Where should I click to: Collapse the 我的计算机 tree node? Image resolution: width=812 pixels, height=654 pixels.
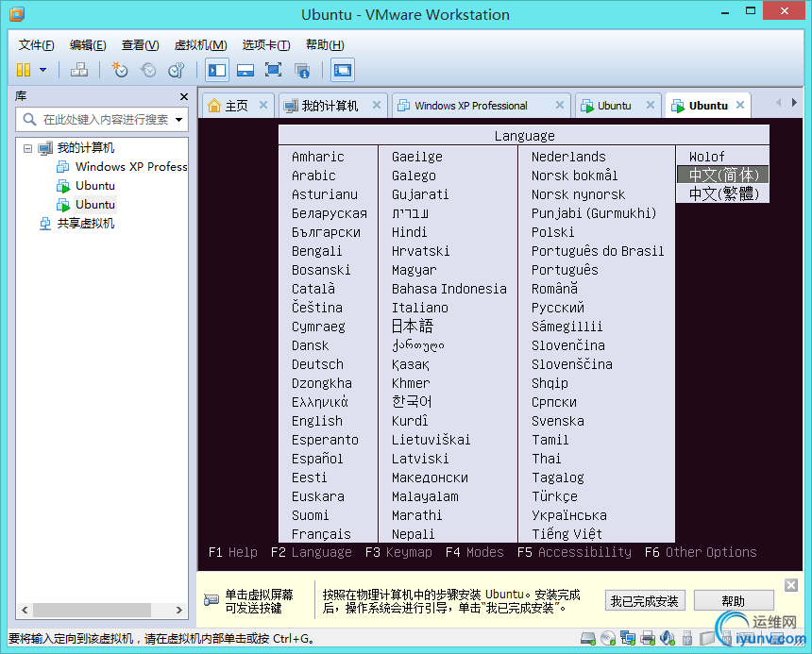pos(27,148)
